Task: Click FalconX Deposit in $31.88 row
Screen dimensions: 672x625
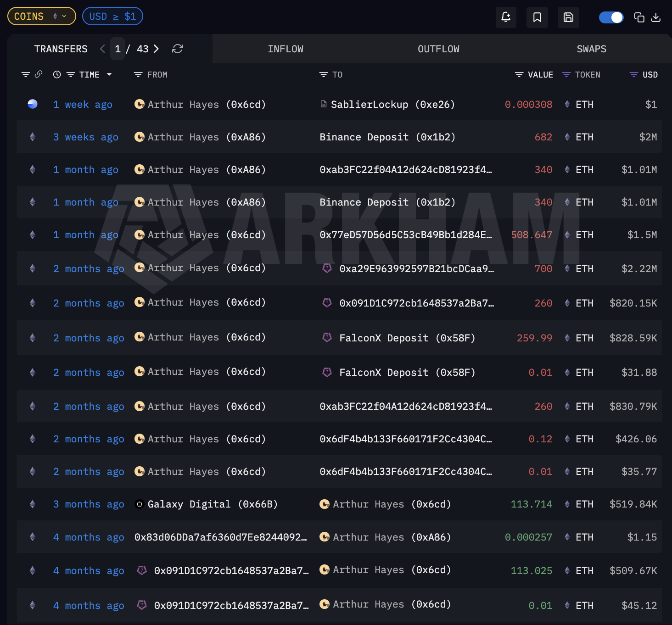Action: tap(407, 373)
